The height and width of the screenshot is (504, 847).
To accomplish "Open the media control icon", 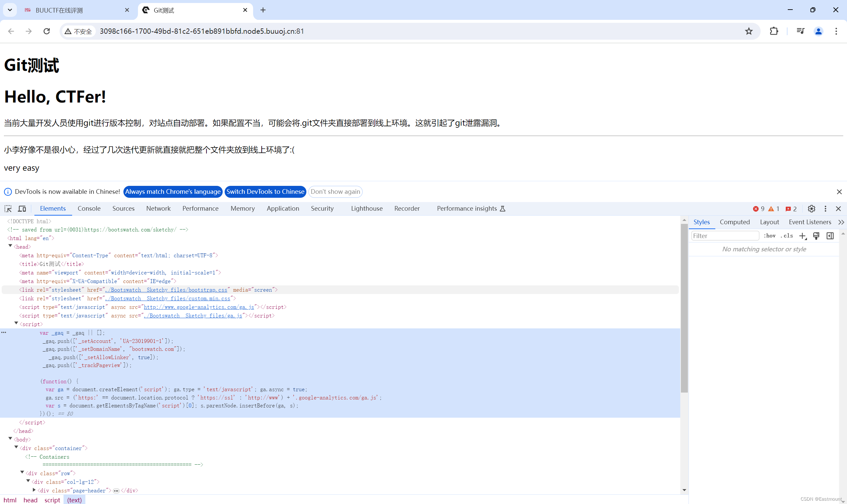I will point(800,31).
